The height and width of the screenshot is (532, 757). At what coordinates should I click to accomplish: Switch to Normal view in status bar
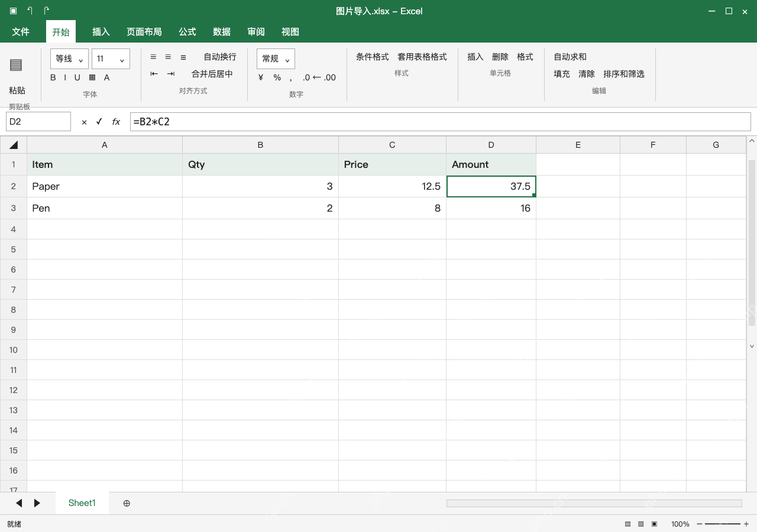pyautogui.click(x=628, y=524)
